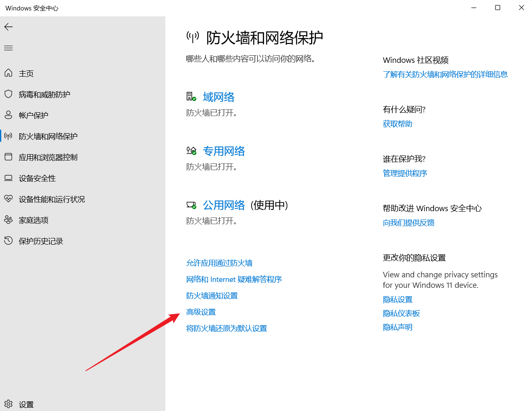Image resolution: width=532 pixels, height=411 pixels.
Task: Click the house icon beside 专用网络
Action: (x=191, y=151)
